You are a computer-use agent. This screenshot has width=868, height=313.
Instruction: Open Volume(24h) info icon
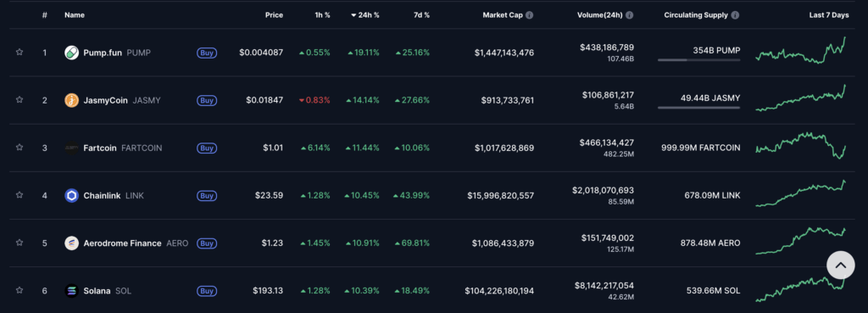630,15
